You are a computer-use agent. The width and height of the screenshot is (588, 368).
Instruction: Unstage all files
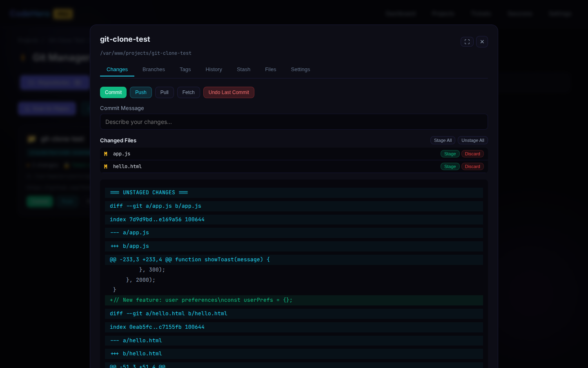(x=472, y=140)
